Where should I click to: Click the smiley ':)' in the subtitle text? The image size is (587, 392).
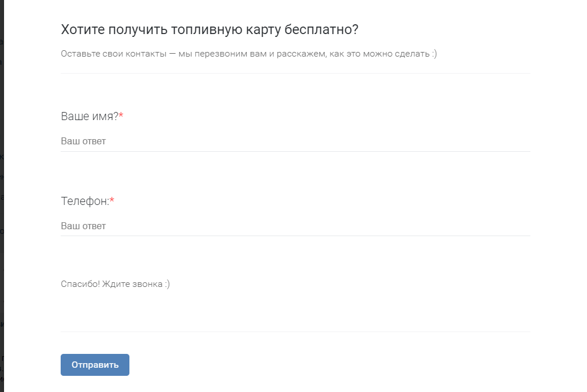(434, 54)
